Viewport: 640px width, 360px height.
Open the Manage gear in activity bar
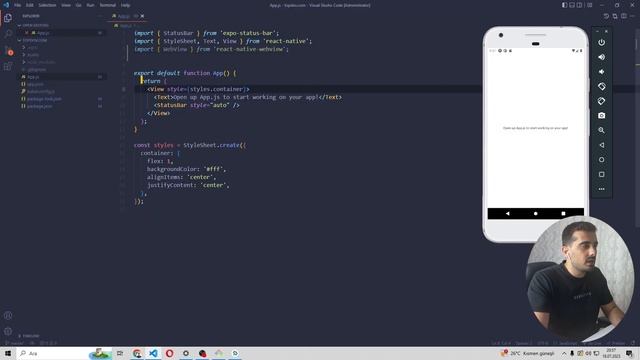point(8,331)
